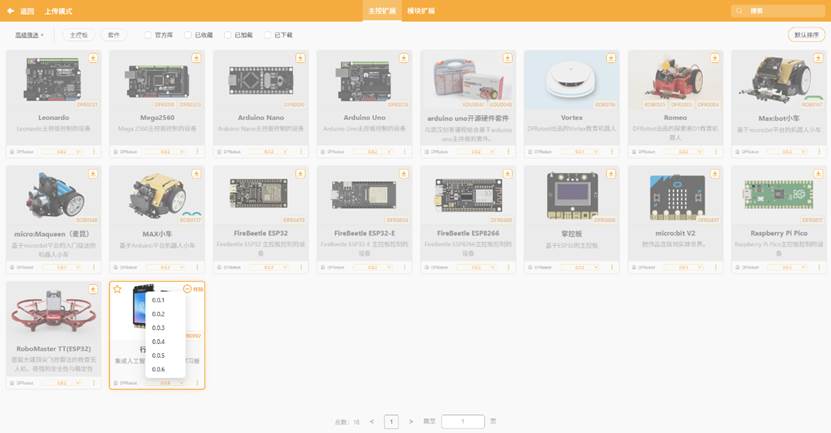Click the page number jump input field

pyautogui.click(x=462, y=421)
